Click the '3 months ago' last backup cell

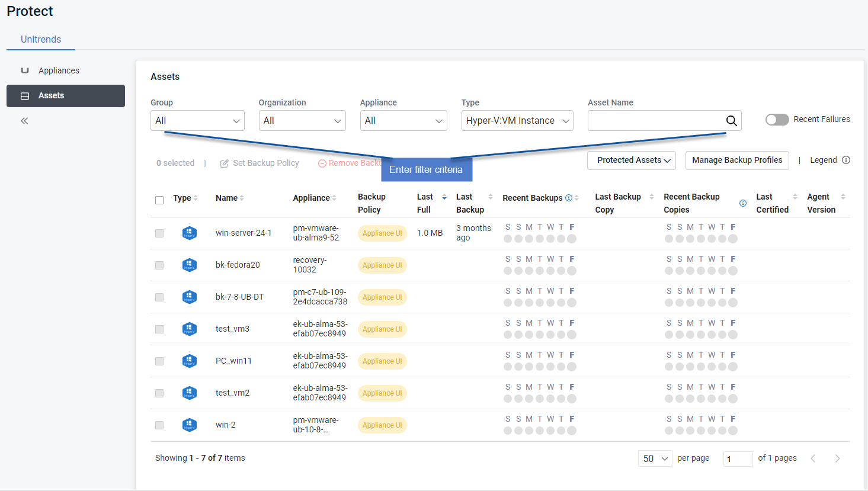[x=473, y=233]
